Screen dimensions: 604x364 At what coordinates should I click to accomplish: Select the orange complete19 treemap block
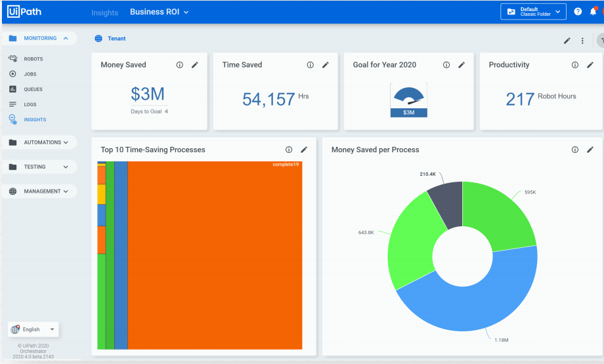pyautogui.click(x=215, y=256)
